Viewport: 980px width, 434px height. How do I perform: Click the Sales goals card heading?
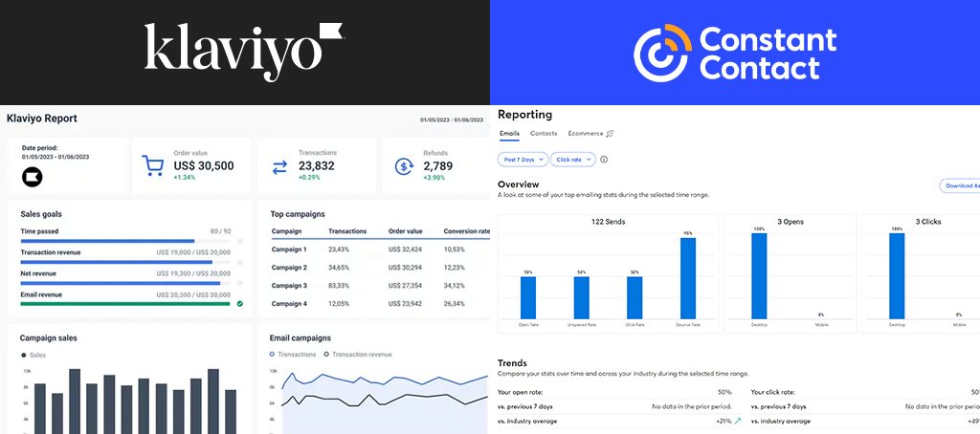[x=41, y=214]
